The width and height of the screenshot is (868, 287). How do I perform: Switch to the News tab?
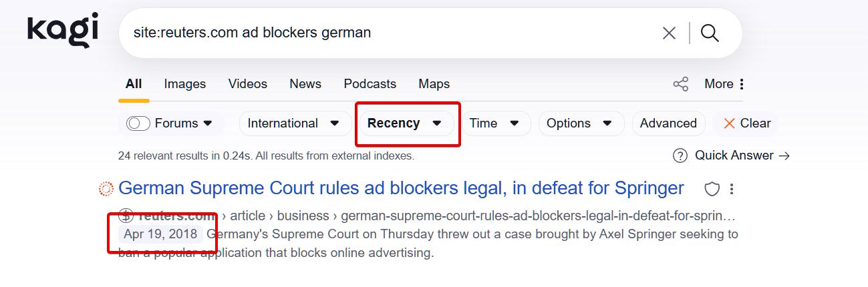[x=305, y=84]
